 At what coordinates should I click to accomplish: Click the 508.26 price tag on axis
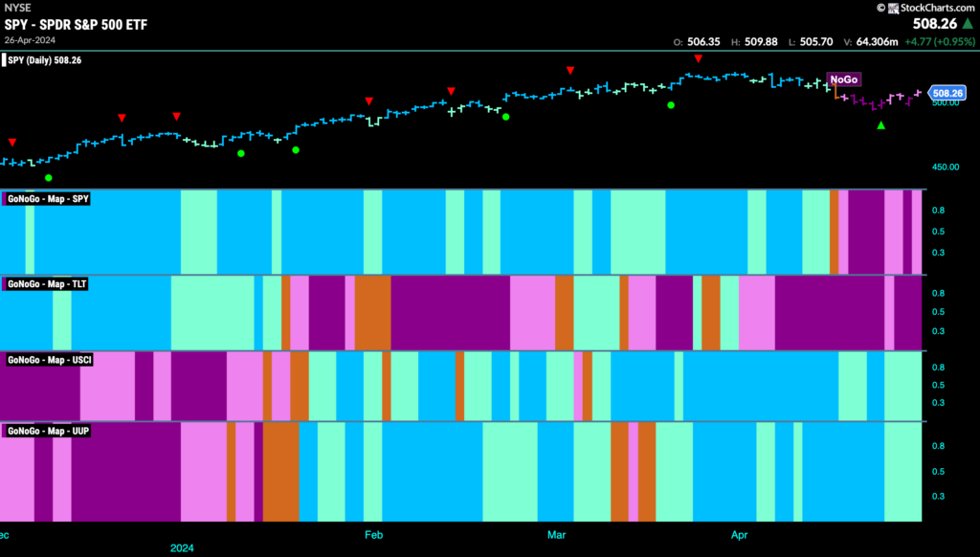(947, 93)
